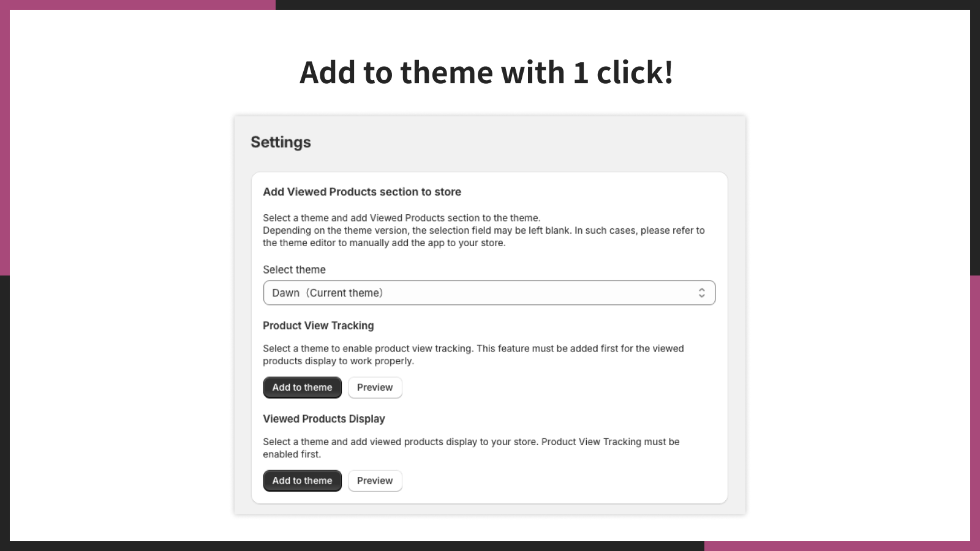Click the "Viewed Products Display" section heading
The height and width of the screenshot is (551, 980).
click(x=323, y=419)
